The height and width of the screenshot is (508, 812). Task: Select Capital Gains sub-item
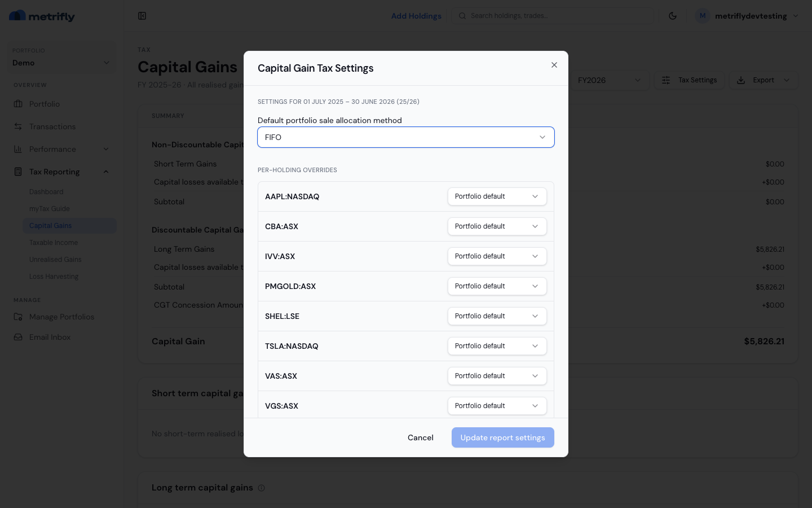click(x=69, y=226)
